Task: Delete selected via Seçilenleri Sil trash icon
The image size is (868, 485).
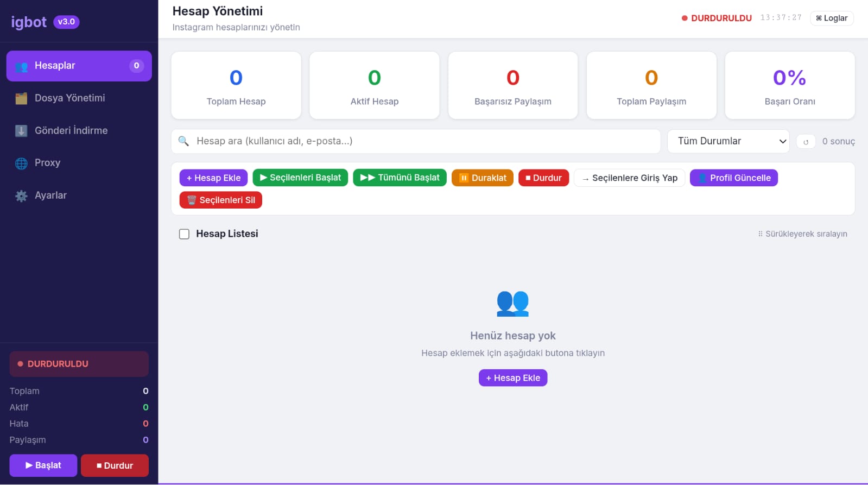Action: tap(192, 200)
